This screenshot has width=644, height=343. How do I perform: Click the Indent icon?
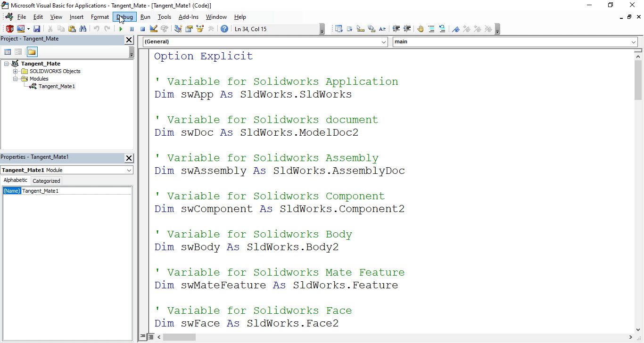tap(396, 29)
